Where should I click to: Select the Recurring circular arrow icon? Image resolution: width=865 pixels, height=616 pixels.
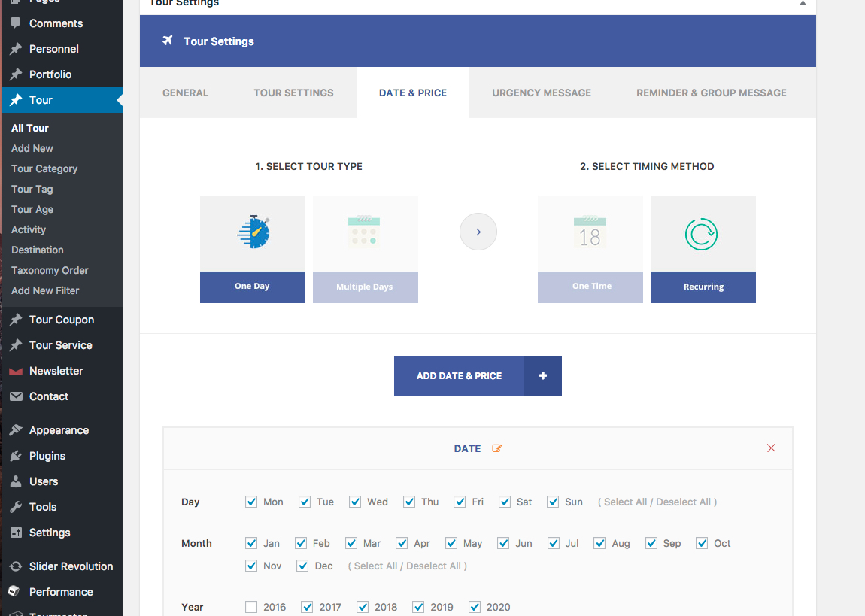click(x=703, y=234)
